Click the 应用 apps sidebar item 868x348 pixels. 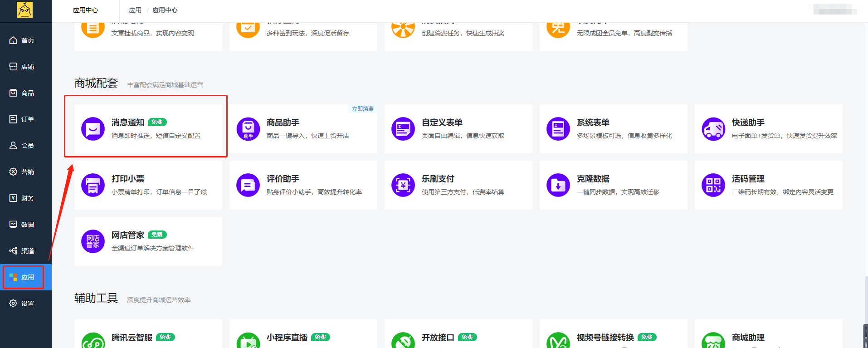tap(26, 277)
